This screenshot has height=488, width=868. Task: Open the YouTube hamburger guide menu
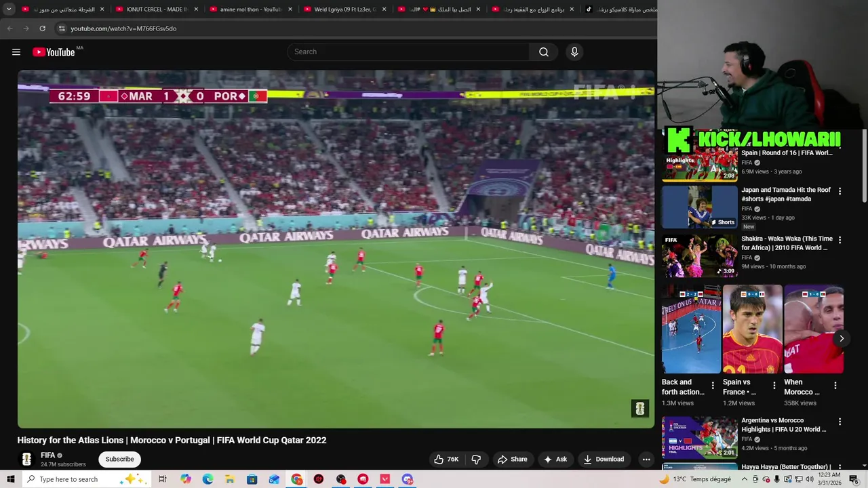tap(16, 52)
